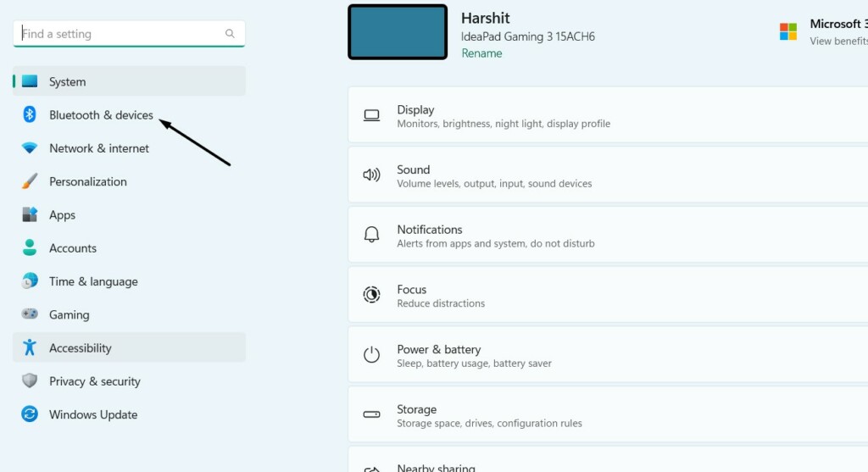Screen dimensions: 868x472
Task: Click the Apps icon in sidebar
Action: point(30,215)
